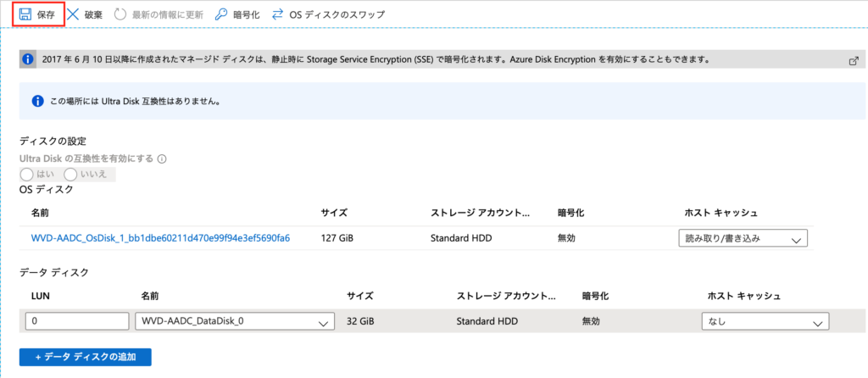Select the いいえ radio button
The height and width of the screenshot is (378, 868).
point(70,175)
